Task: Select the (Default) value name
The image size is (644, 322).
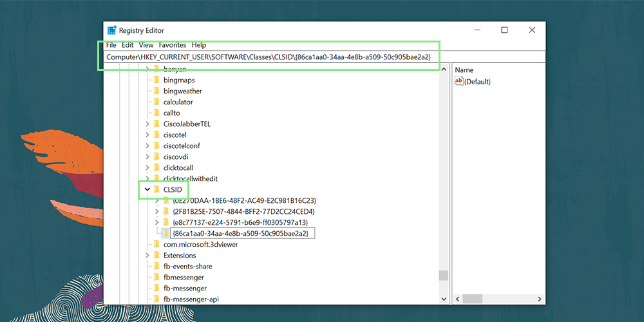Action: click(477, 81)
